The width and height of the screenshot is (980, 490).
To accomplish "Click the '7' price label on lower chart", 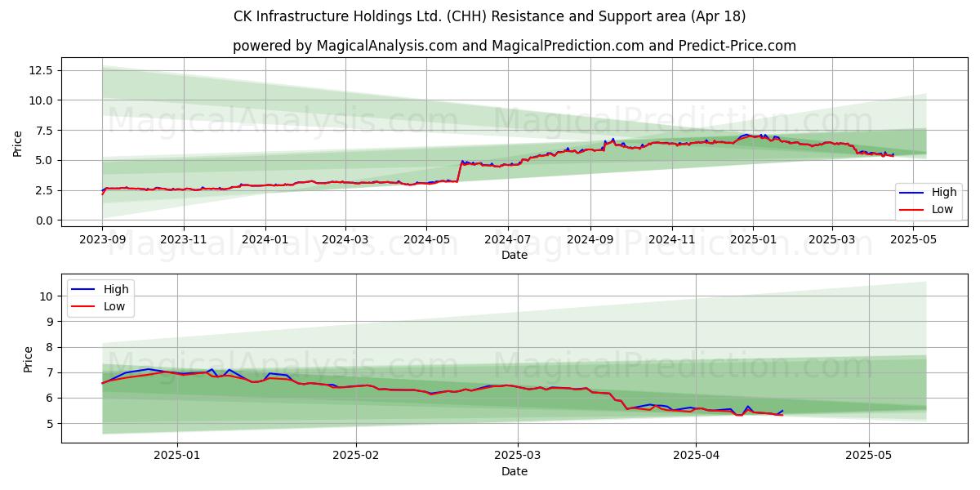I will (x=51, y=372).
